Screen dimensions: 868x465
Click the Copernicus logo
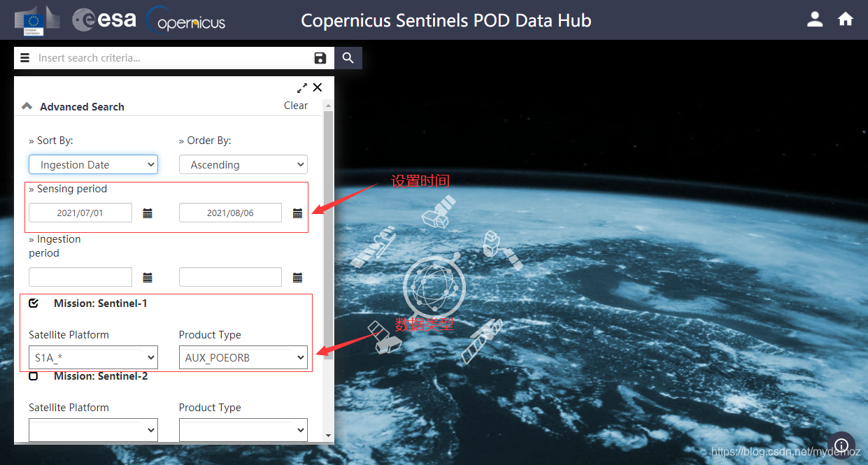[186, 20]
